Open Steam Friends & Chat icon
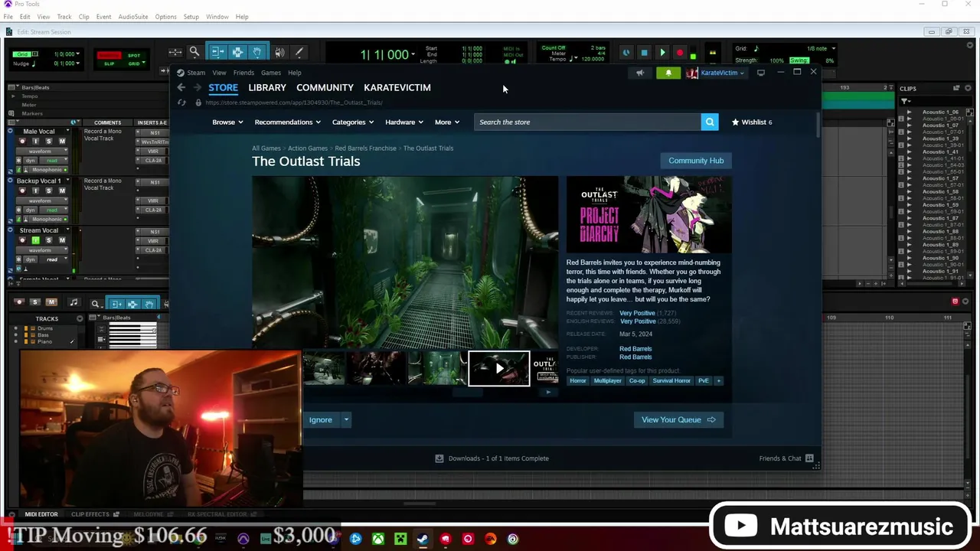 pos(809,458)
